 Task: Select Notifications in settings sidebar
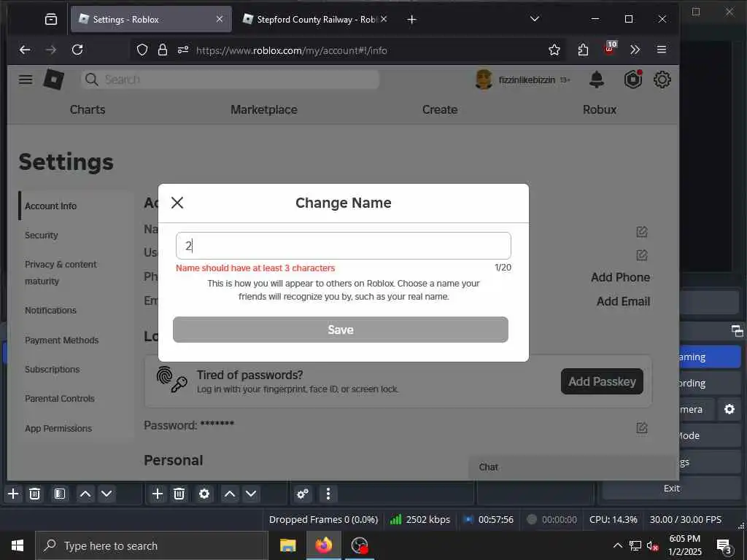pyautogui.click(x=50, y=311)
